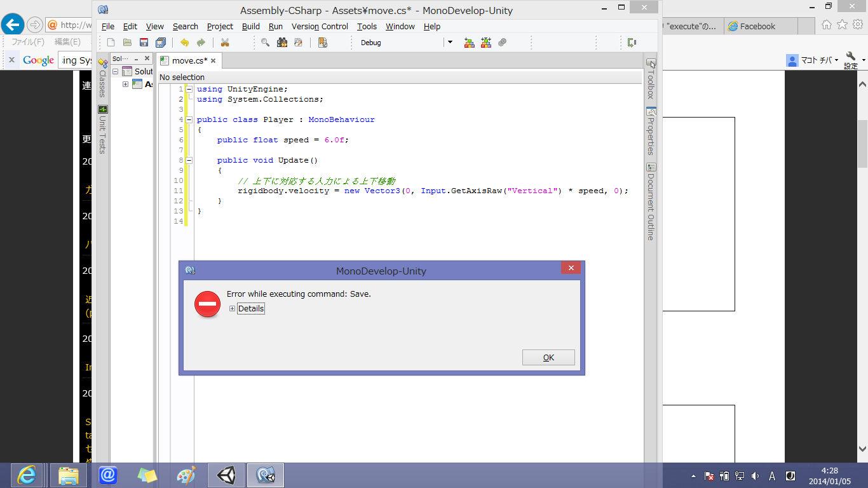Open the Properties side panel
The image size is (868, 488).
[651, 132]
